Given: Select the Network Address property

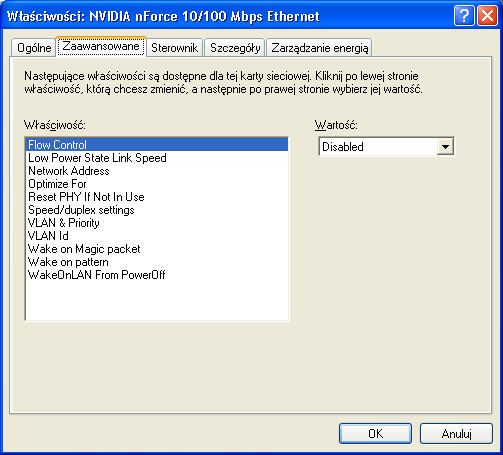Looking at the screenshot, I should point(157,171).
